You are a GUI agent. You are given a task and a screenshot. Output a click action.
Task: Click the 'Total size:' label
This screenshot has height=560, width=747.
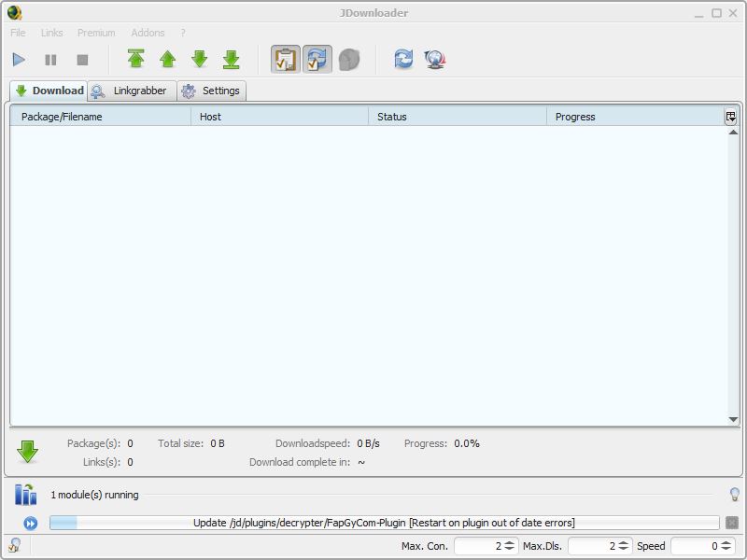(181, 444)
